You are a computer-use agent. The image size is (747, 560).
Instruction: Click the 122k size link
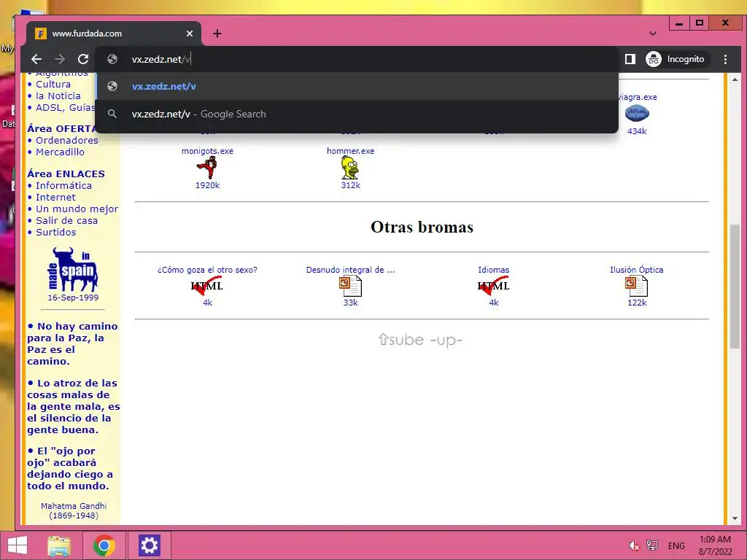[x=637, y=303]
